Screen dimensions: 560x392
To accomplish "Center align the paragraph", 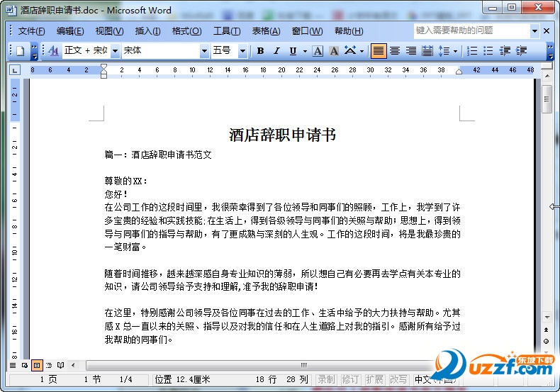I will pos(395,51).
